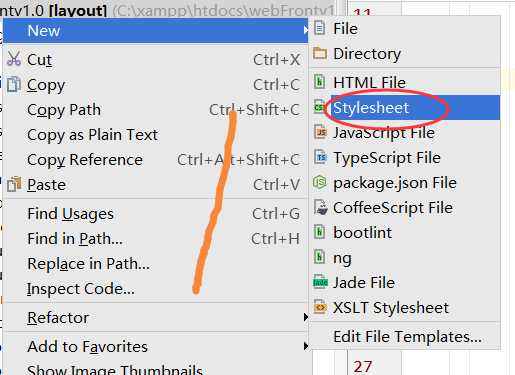Open Edit File Templates... option
515x375 pixels.
pos(405,336)
